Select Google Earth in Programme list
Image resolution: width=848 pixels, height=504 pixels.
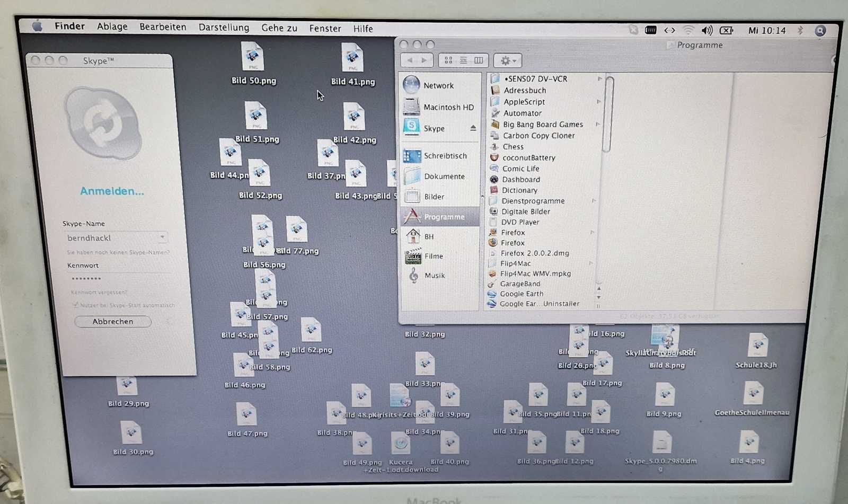pyautogui.click(x=522, y=294)
